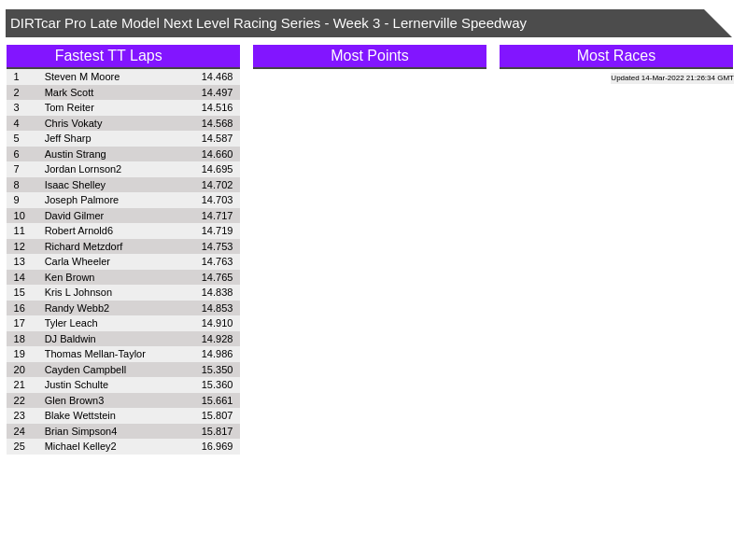Click driver name Steven M Moore
Screen dimensions: 747x560
pos(82,77)
